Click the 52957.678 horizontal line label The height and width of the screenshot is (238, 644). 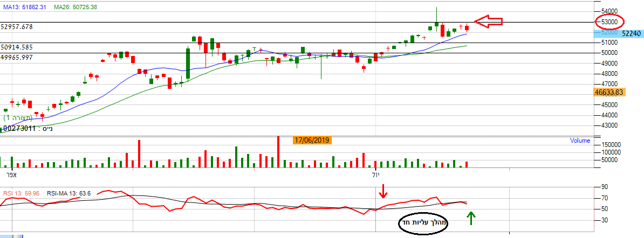click(24, 26)
